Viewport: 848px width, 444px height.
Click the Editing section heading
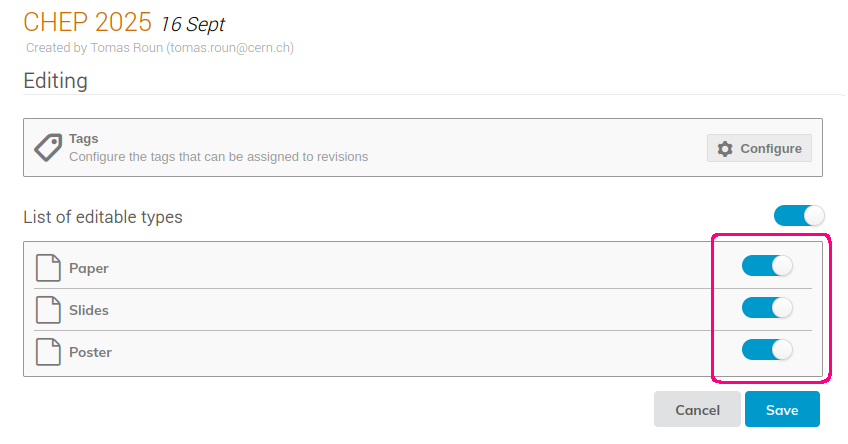coord(55,81)
